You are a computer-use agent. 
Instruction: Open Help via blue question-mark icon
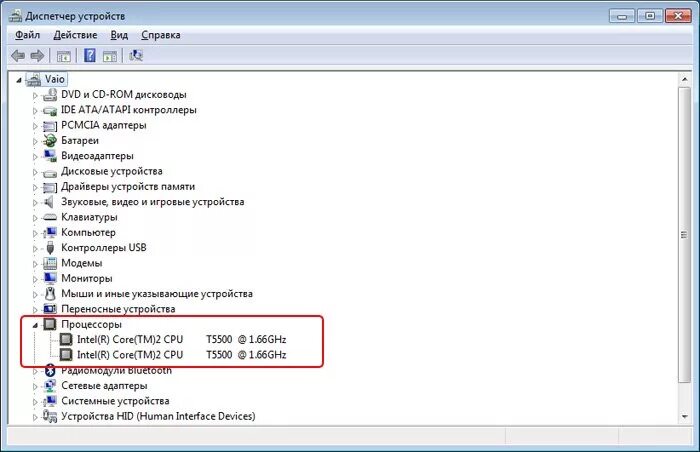click(x=90, y=55)
